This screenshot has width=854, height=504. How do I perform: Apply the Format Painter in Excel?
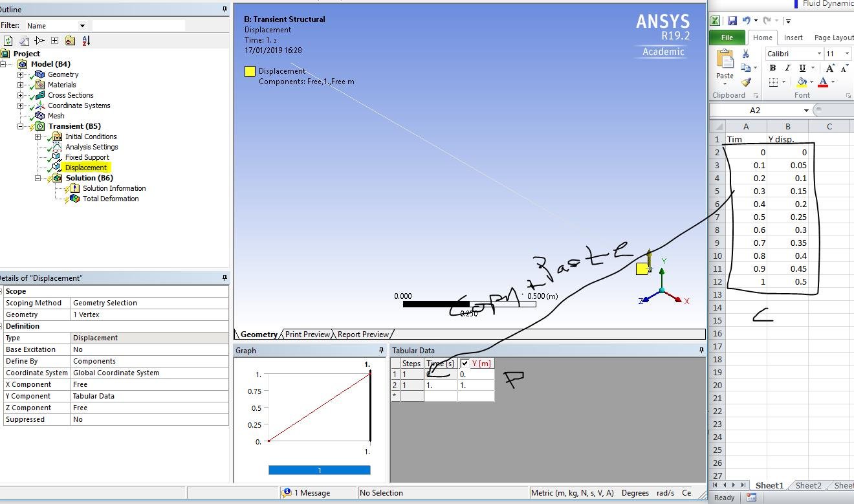point(747,82)
